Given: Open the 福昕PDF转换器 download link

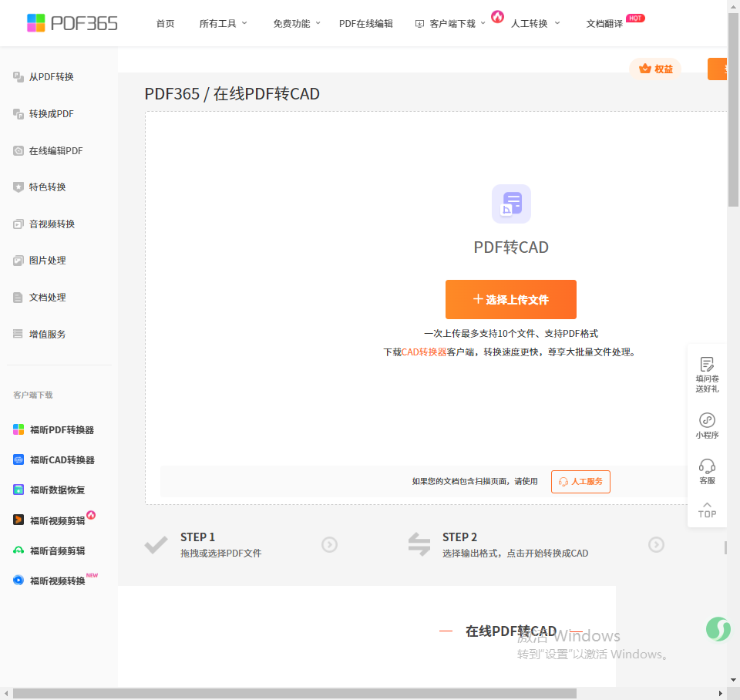Looking at the screenshot, I should click(62, 429).
